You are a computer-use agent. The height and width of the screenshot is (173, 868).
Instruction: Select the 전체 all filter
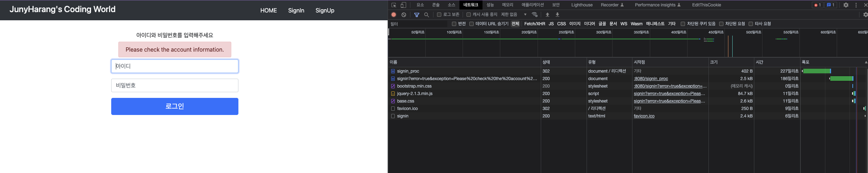click(x=515, y=24)
